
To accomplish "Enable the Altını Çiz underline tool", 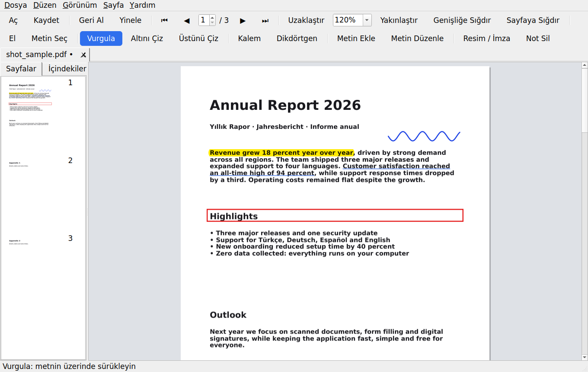I will coord(147,38).
